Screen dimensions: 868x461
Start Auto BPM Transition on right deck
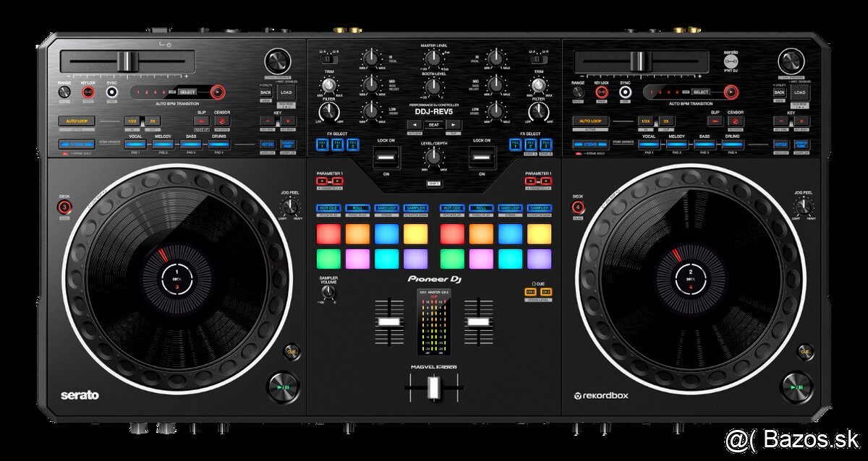point(731,92)
